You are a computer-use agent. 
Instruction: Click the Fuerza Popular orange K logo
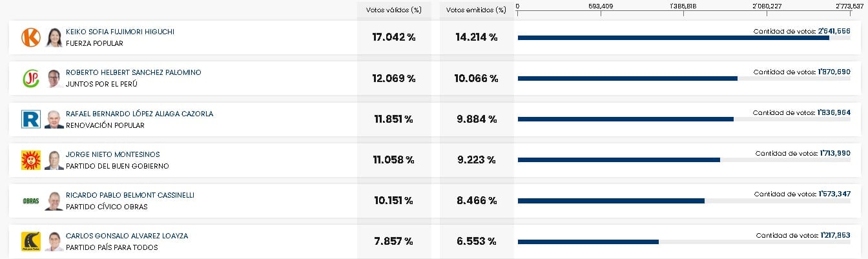pos(30,37)
